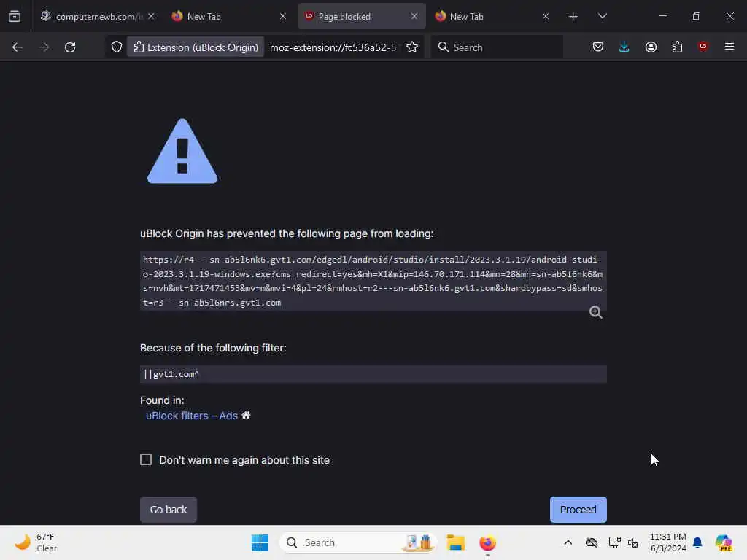Click the Go back button
747x560 pixels.
pyautogui.click(x=169, y=510)
